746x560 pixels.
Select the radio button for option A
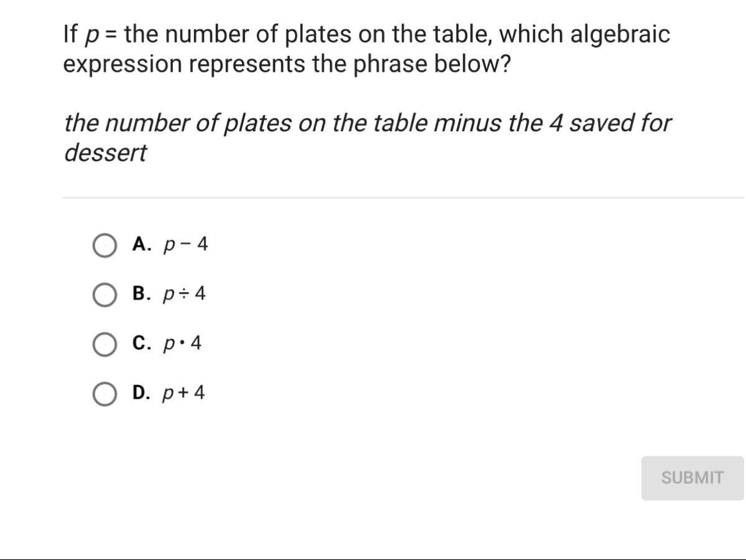pyautogui.click(x=104, y=246)
